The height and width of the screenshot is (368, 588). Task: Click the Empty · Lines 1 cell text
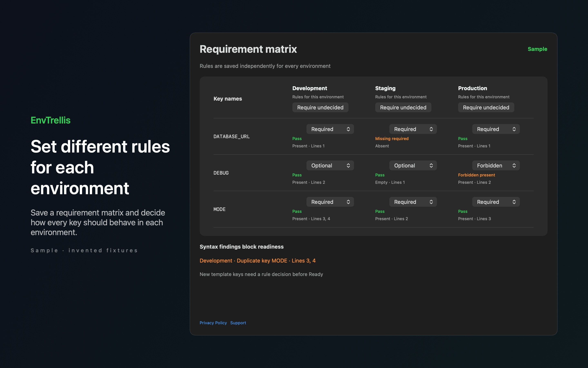click(390, 182)
